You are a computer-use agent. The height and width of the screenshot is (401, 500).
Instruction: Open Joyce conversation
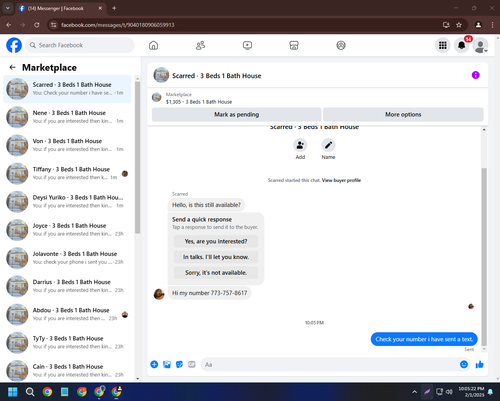pos(67,230)
